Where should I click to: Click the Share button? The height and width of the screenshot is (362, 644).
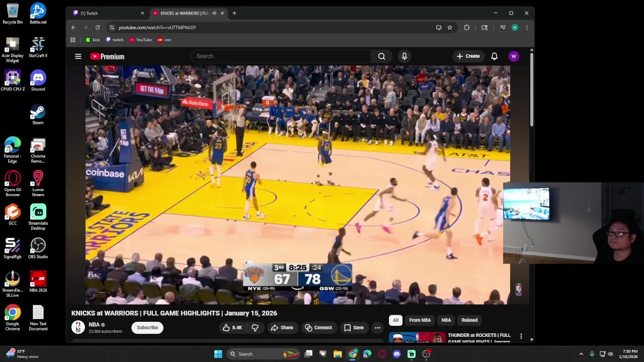pos(281,328)
